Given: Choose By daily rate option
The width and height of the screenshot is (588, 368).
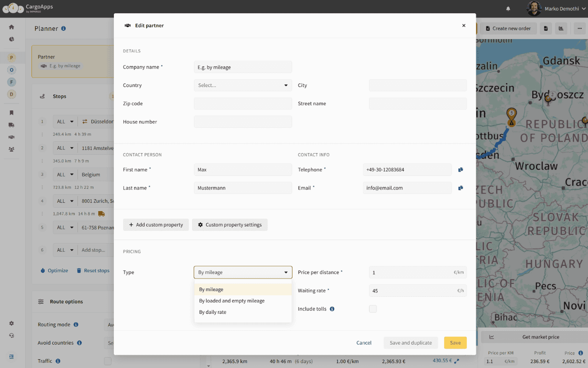Looking at the screenshot, I should click(213, 312).
